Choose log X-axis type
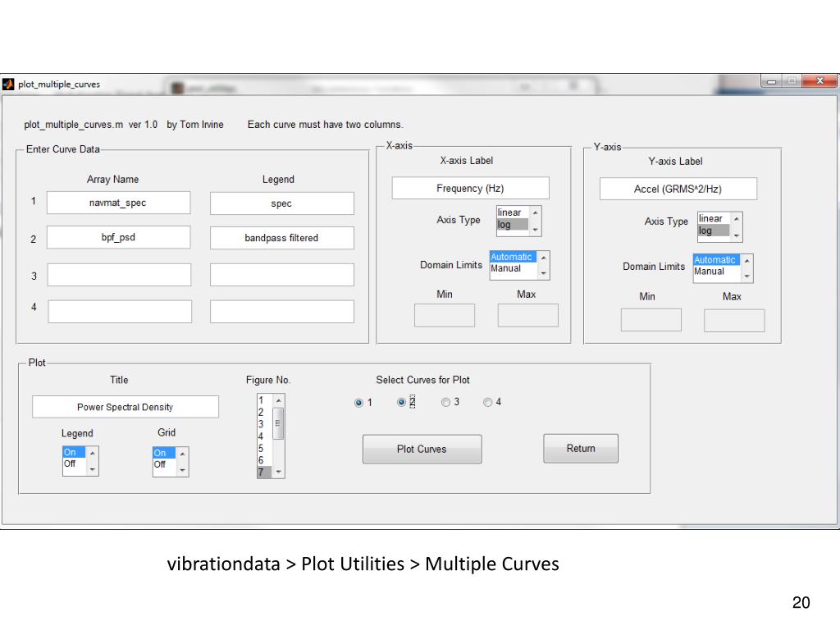 [x=512, y=225]
